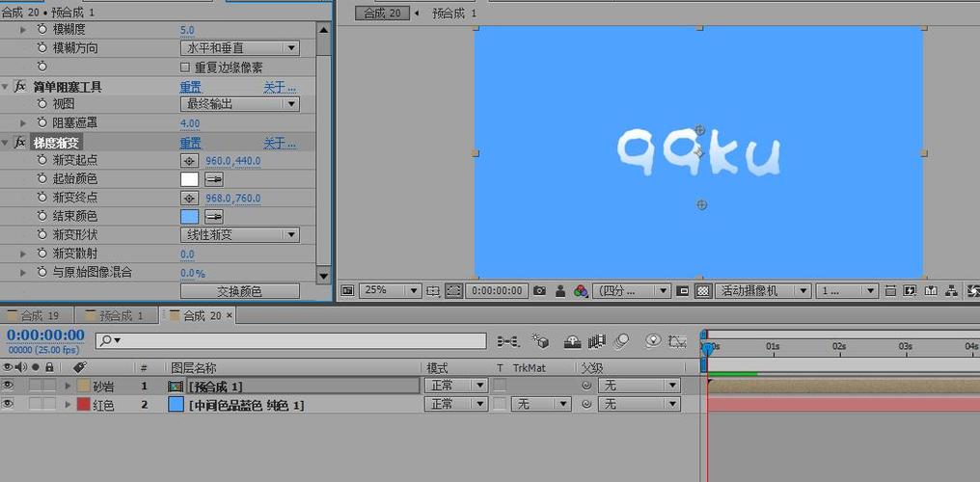Toggle the transparency grid icon in viewer
Image resolution: width=980 pixels, height=482 pixels.
coord(704,290)
